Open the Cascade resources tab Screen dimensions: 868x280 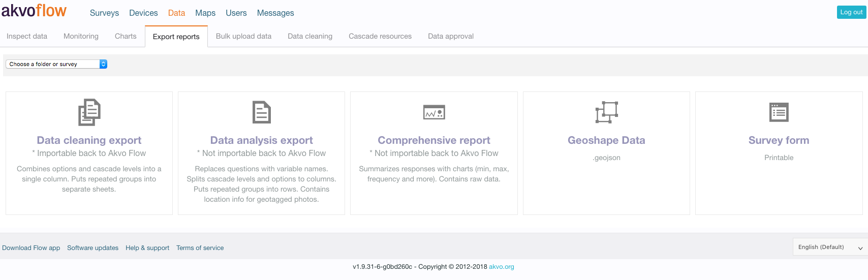(380, 36)
